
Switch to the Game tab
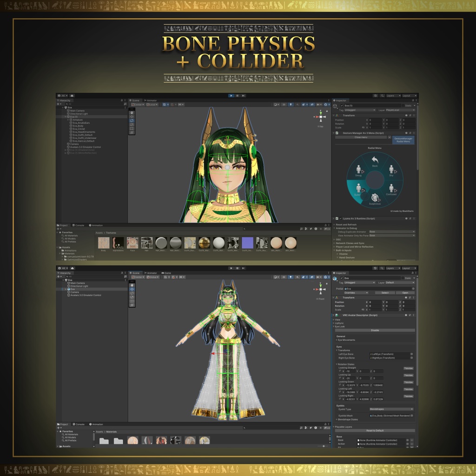(x=166, y=273)
